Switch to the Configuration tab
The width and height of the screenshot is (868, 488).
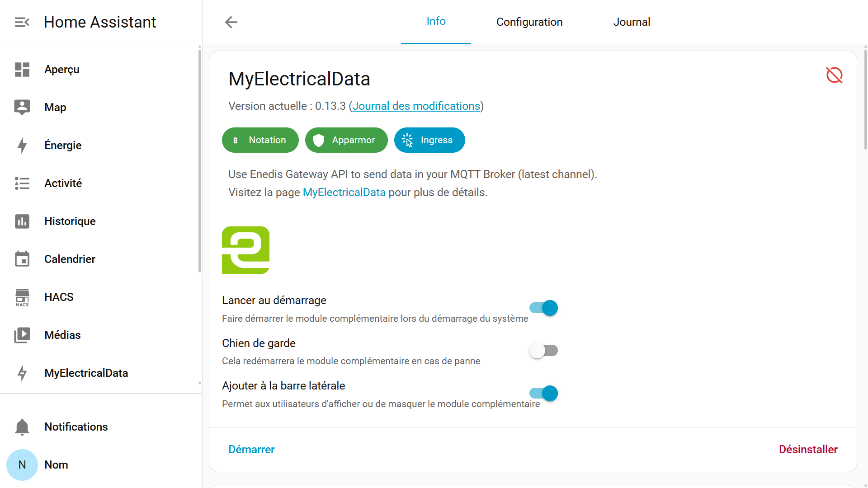click(529, 22)
